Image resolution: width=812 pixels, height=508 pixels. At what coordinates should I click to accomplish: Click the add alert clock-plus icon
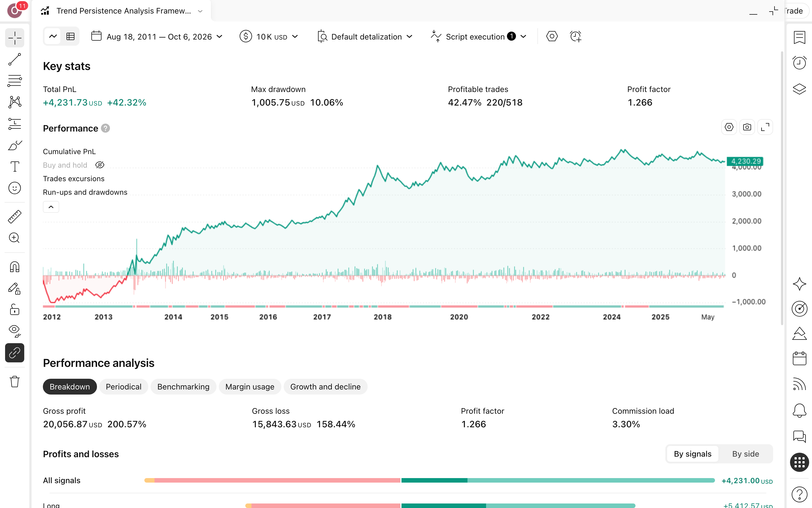(x=576, y=36)
